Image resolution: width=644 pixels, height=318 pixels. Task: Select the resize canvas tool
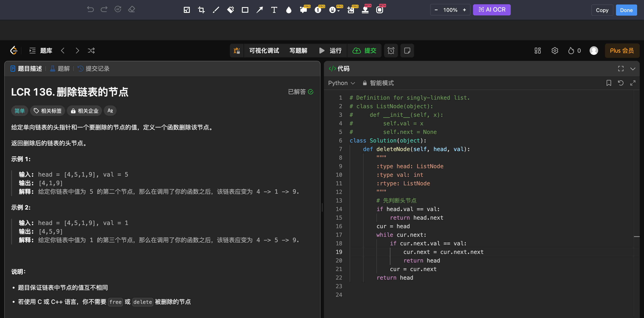(187, 10)
